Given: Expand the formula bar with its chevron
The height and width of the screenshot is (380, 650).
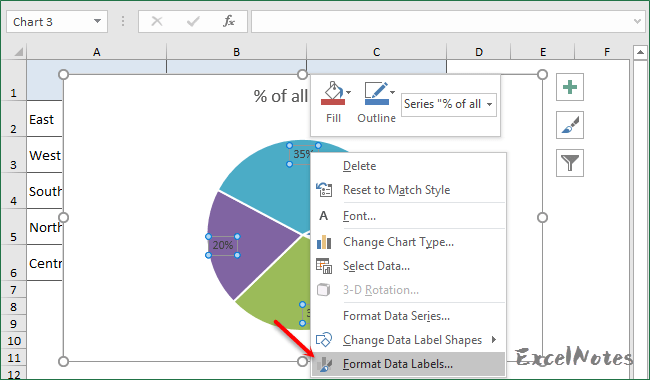Looking at the screenshot, I should pyautogui.click(x=638, y=22).
